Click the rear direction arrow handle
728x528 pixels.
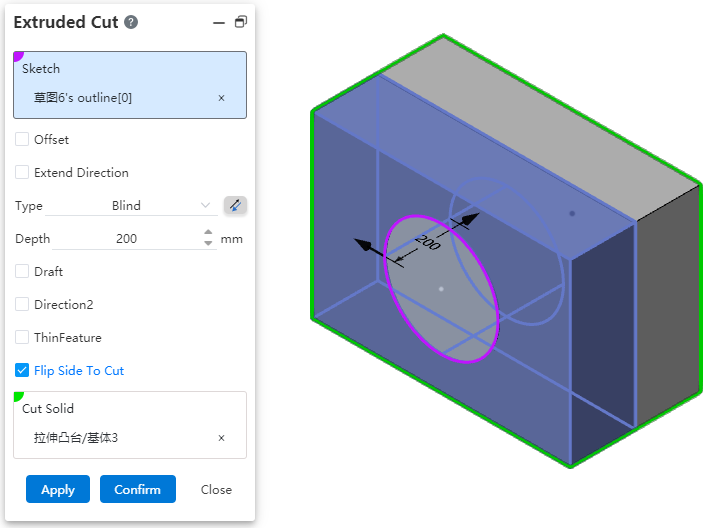click(469, 219)
